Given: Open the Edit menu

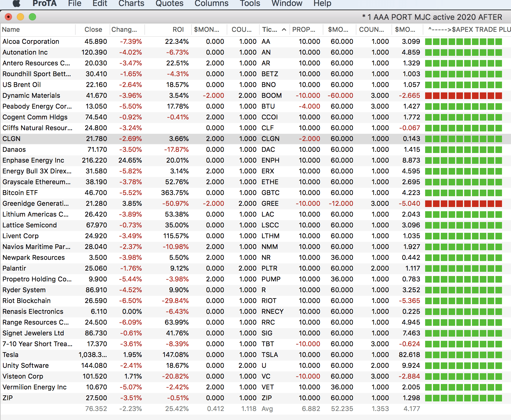Looking at the screenshot, I should (100, 3).
